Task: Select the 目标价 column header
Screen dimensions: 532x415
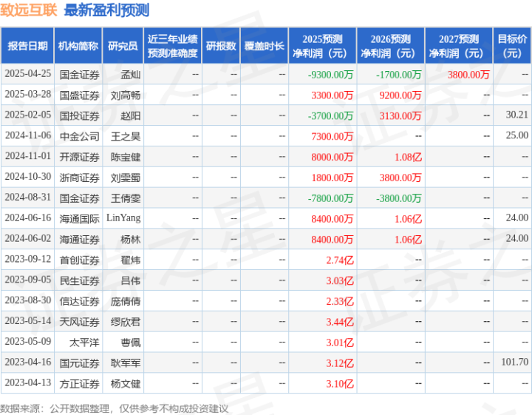Action: [x=512, y=46]
